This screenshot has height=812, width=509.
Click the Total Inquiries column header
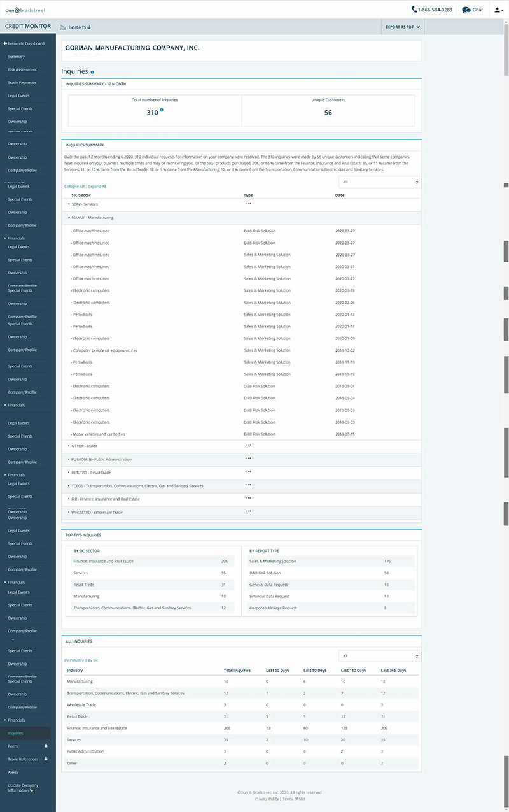[x=237, y=670]
